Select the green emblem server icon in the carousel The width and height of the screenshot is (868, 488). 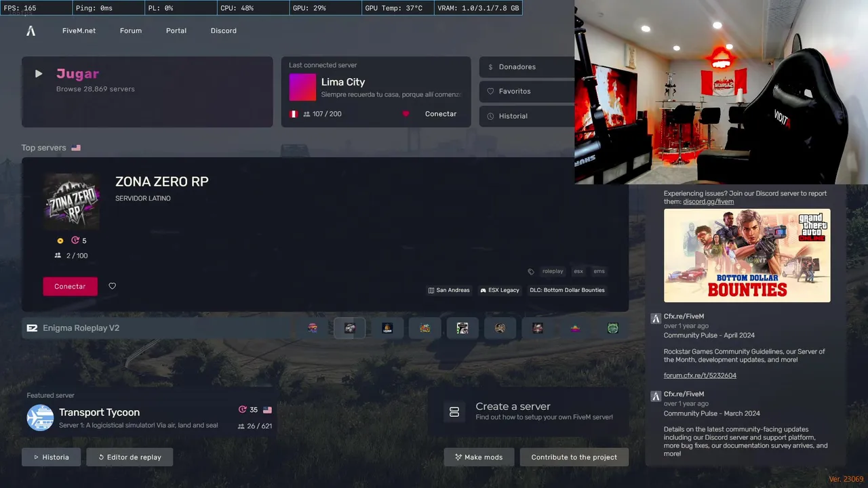click(612, 328)
